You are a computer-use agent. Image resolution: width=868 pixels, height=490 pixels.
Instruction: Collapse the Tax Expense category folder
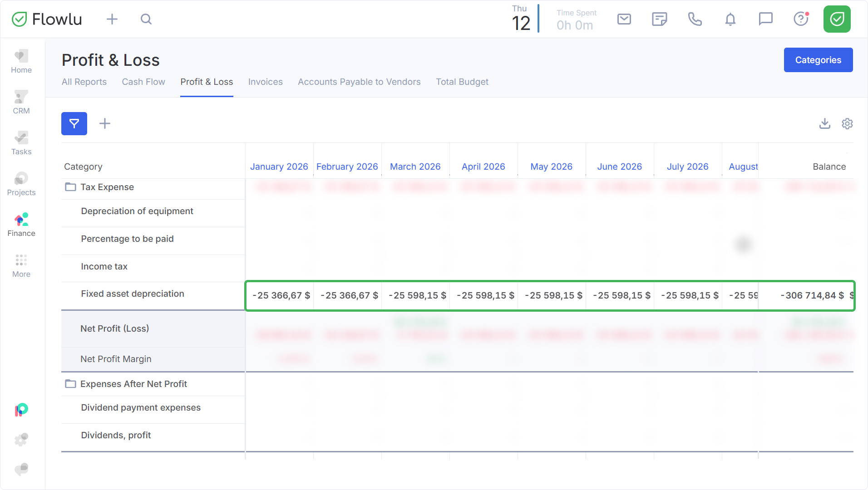(70, 187)
